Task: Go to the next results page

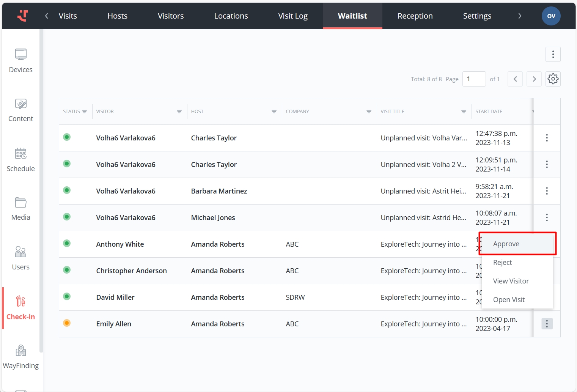Action: 534,79
